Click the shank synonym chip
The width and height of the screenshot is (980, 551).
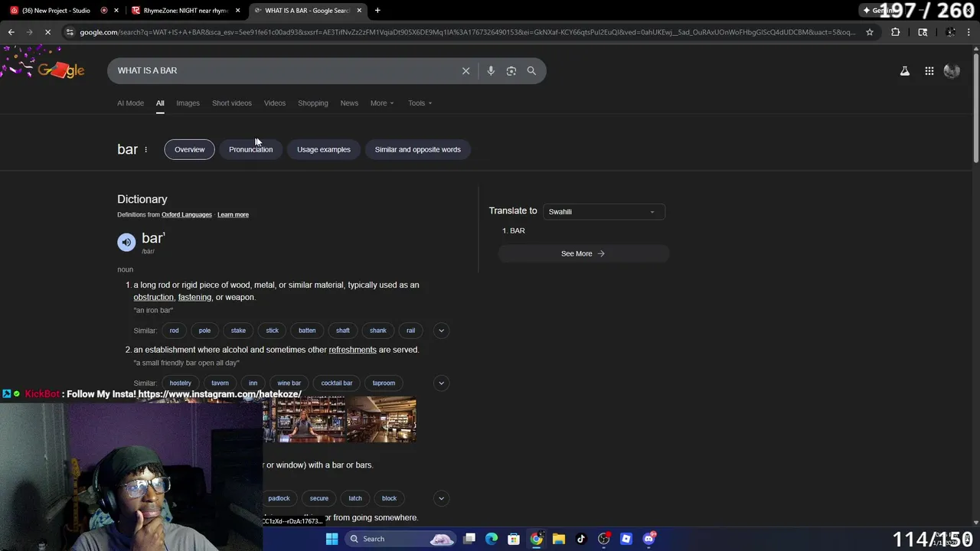378,331
